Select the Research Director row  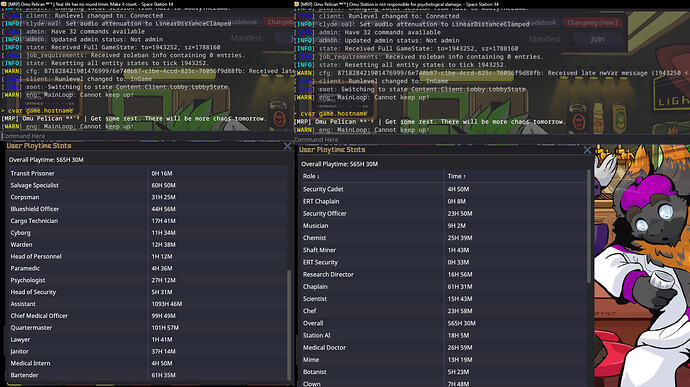coord(444,275)
